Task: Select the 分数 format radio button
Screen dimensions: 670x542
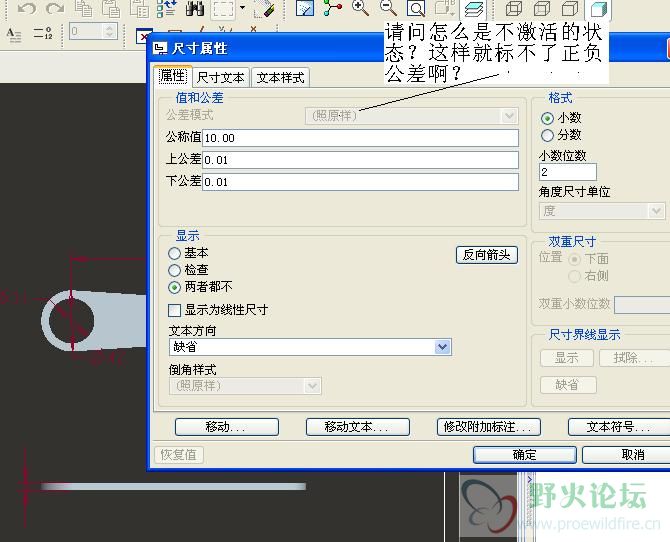Action: point(547,136)
